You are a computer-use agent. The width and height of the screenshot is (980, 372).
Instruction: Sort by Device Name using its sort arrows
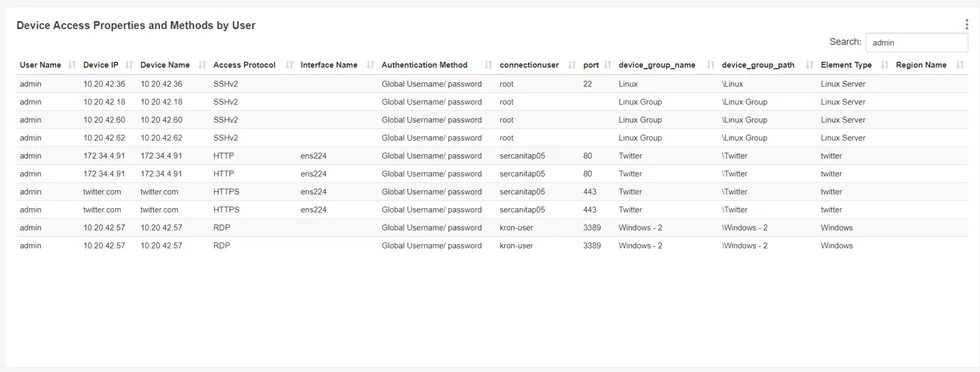pos(202,65)
